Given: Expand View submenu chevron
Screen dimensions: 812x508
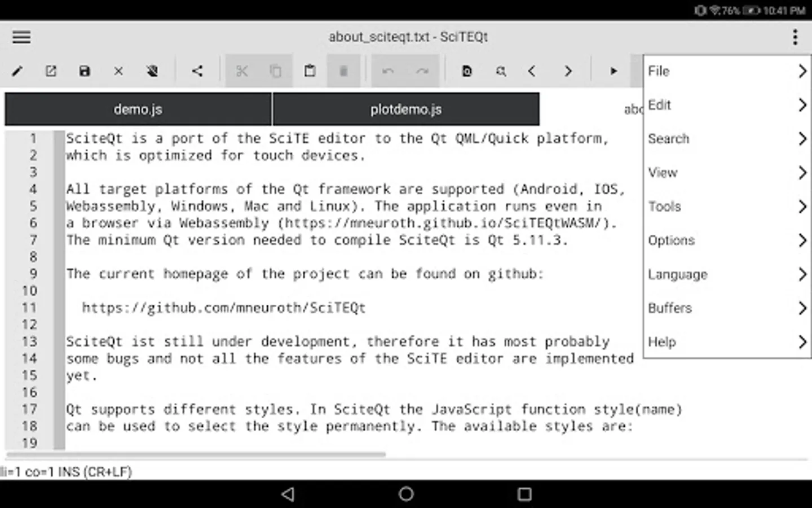Looking at the screenshot, I should [x=802, y=173].
